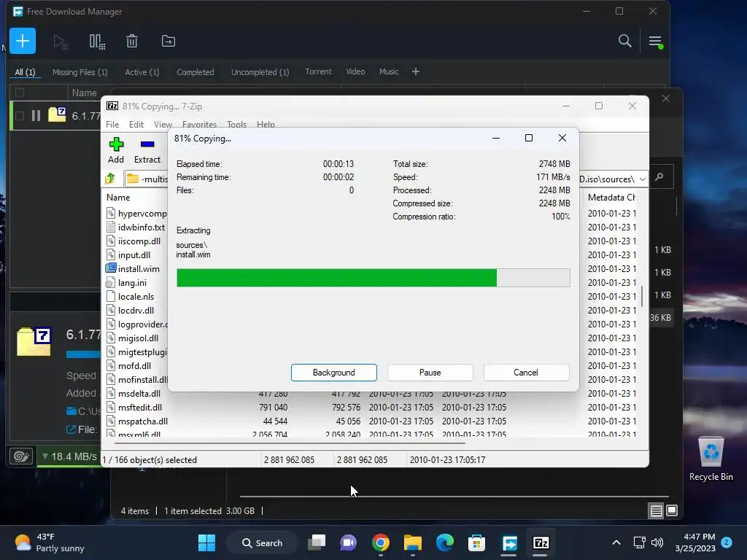Open the Recycle Bin desktop icon
The image size is (747, 560).
coord(711,459)
